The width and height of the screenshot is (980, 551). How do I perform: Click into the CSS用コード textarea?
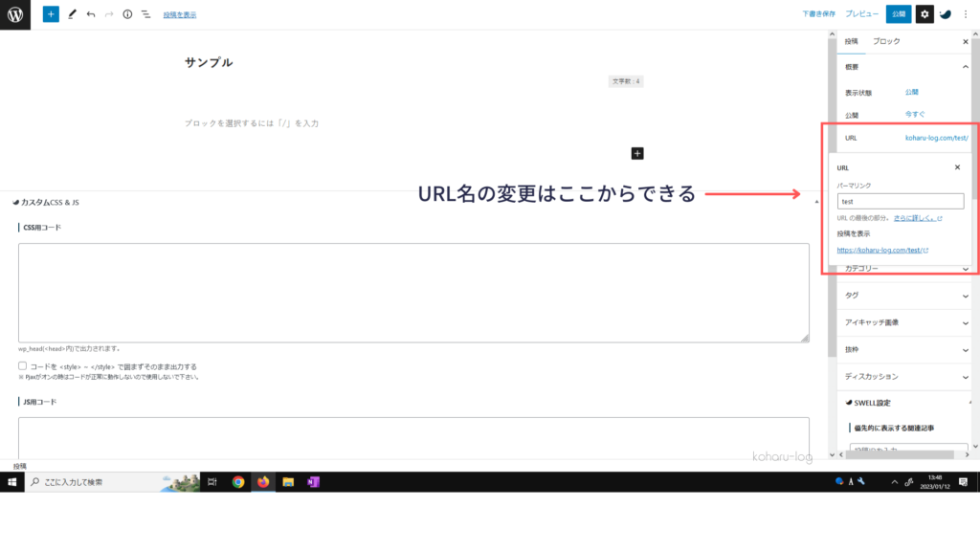click(413, 293)
